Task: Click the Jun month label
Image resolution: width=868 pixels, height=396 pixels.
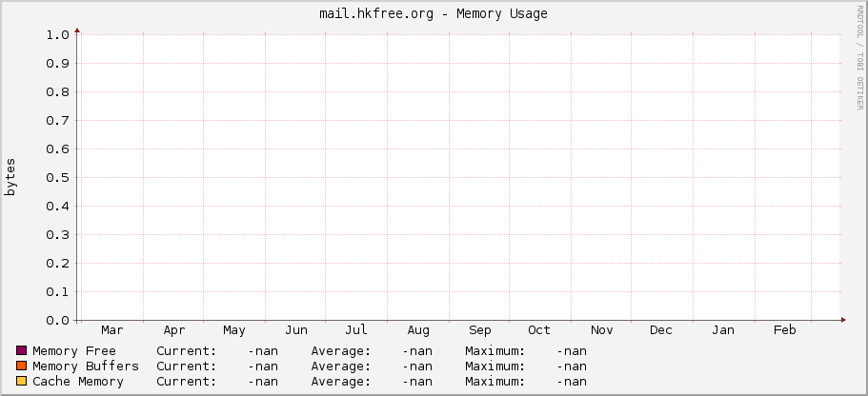Action: click(296, 330)
